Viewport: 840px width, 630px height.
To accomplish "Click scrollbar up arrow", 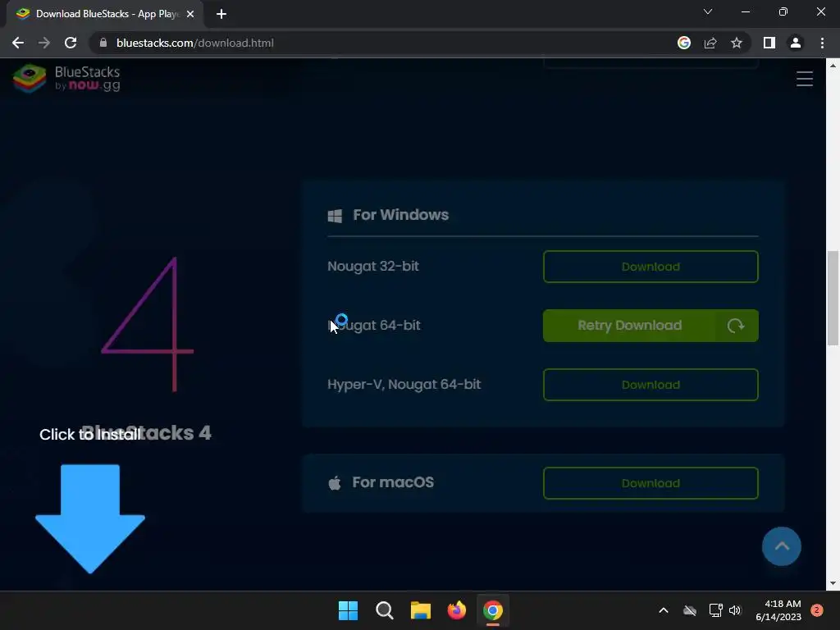I will pos(833,66).
